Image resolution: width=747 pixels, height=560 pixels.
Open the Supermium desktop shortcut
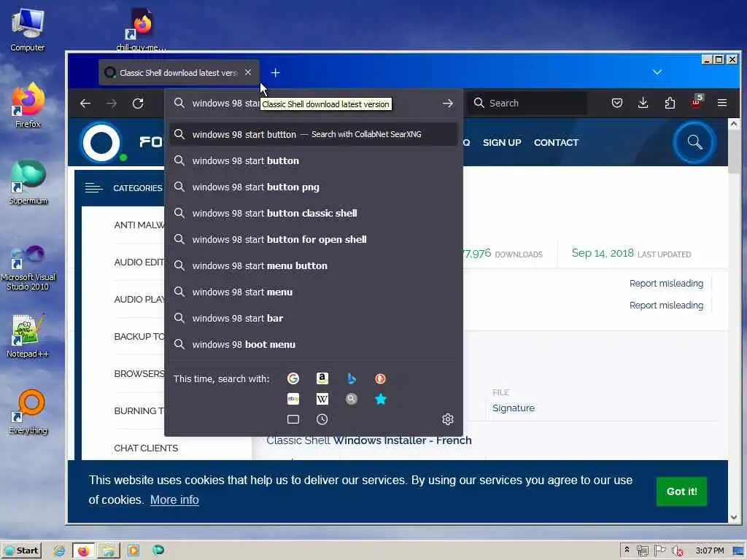pyautogui.click(x=28, y=182)
